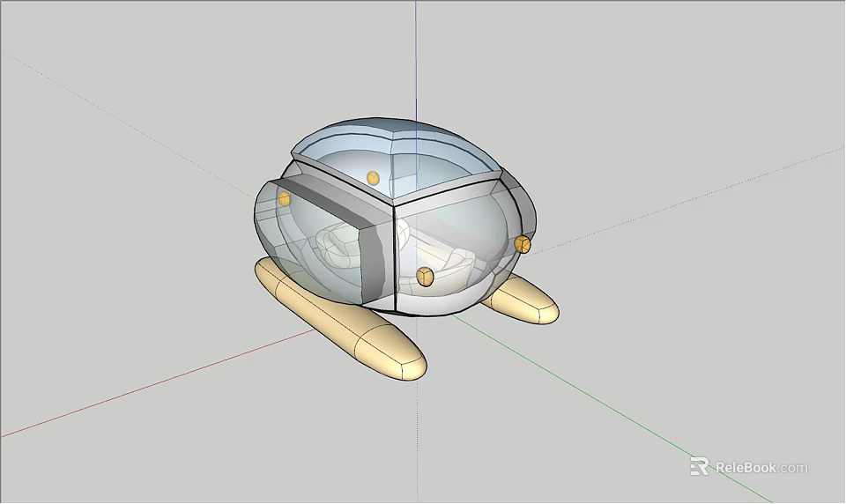Select the front yellow pontoon float
The height and width of the screenshot is (504, 846).
[340, 320]
